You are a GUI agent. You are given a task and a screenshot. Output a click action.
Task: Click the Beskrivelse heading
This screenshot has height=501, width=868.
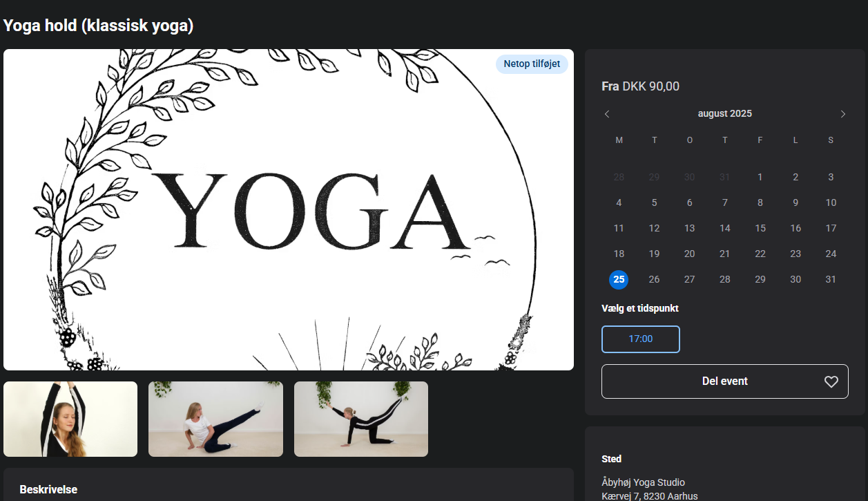[48, 489]
